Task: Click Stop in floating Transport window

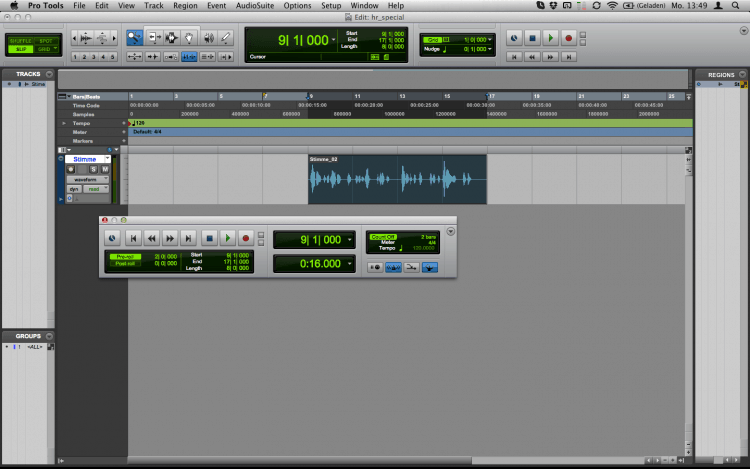Action: tap(209, 238)
